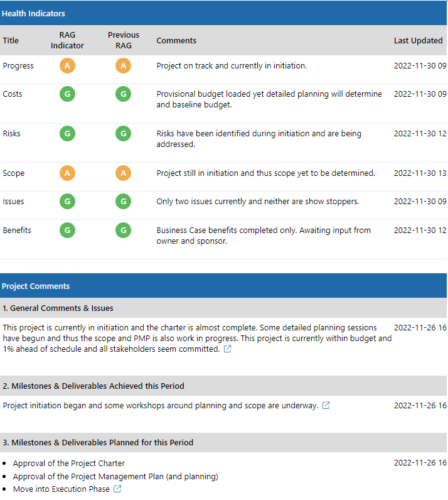Click the Risks Previous RAG green badge
Screen dimensions: 448x500
pyautogui.click(x=124, y=134)
